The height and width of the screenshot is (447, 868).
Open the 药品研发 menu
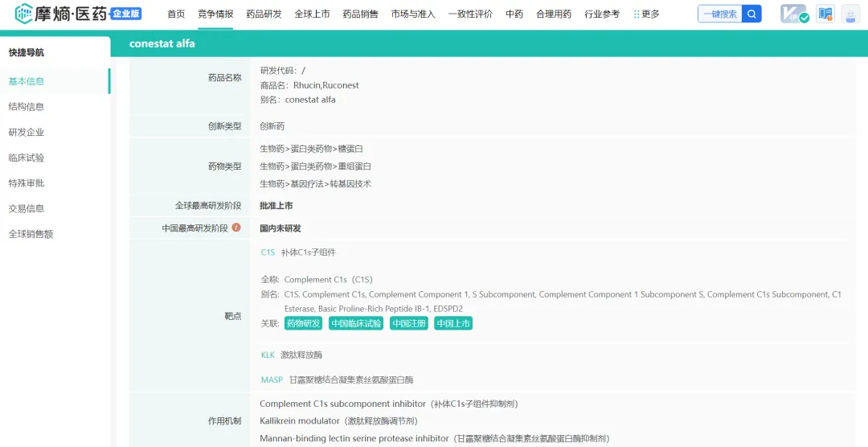(x=264, y=14)
